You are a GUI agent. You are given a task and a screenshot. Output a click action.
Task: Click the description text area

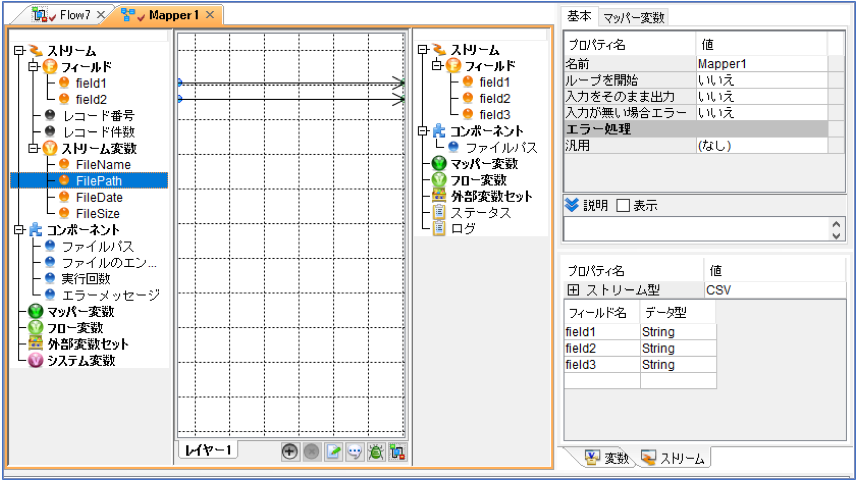click(x=697, y=229)
